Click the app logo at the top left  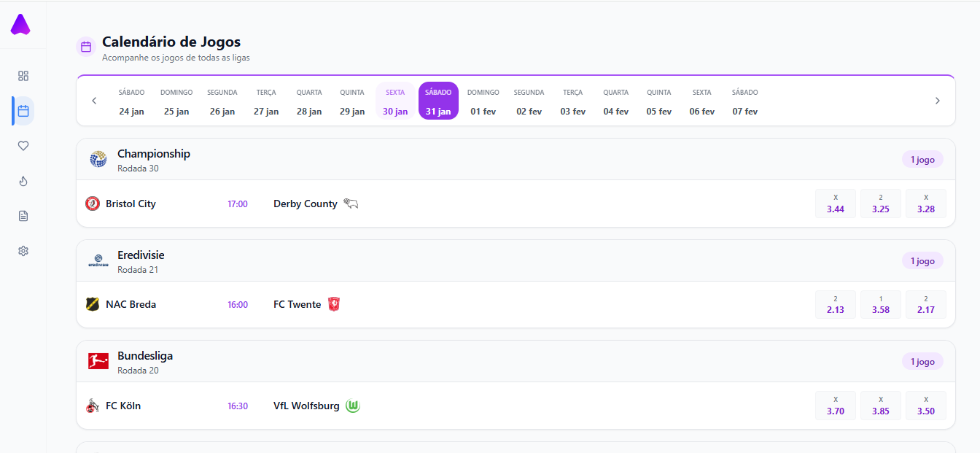pos(20,24)
